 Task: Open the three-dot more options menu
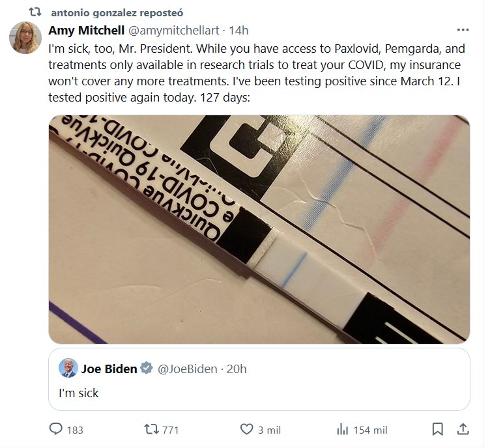pyautogui.click(x=463, y=30)
